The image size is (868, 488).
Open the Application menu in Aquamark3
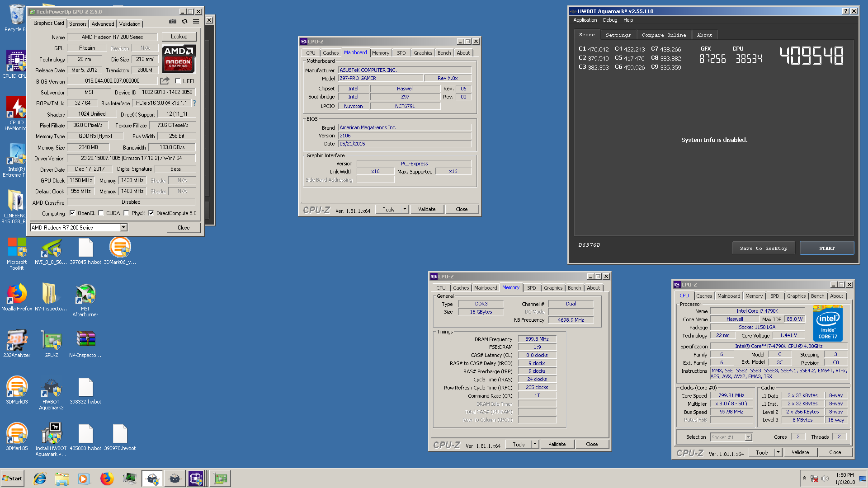click(585, 20)
